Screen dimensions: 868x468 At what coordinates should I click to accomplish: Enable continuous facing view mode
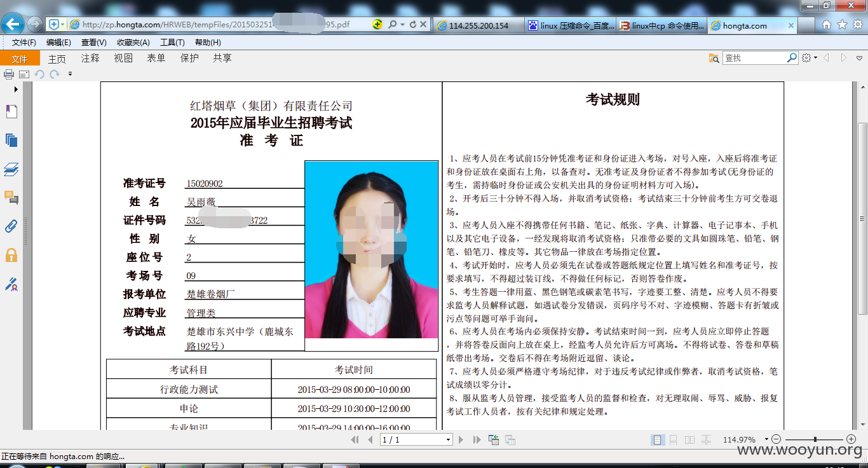705,439
